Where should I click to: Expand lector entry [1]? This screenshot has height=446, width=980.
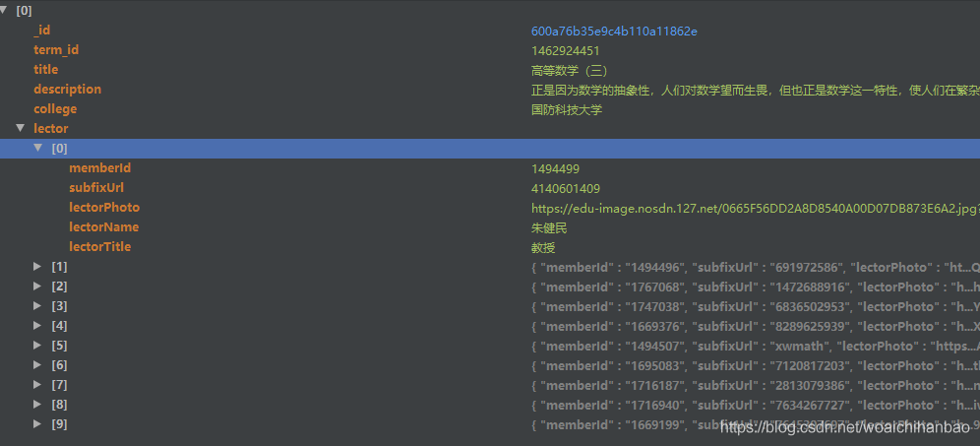(x=37, y=267)
